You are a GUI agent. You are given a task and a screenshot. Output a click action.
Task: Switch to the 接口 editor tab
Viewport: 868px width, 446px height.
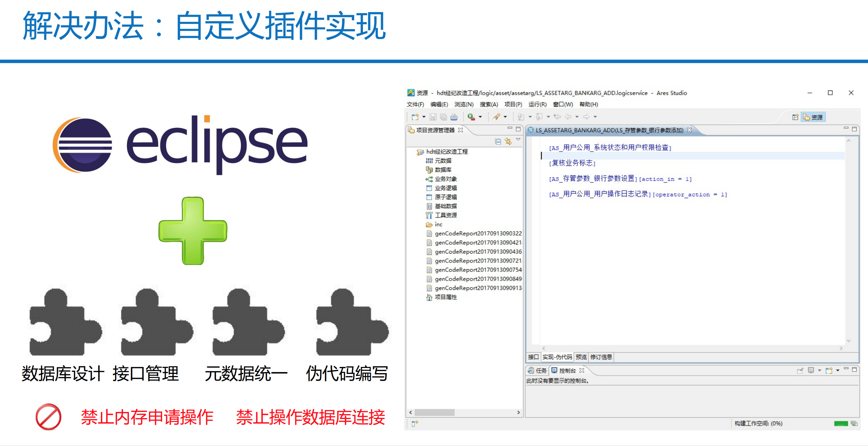pos(533,357)
